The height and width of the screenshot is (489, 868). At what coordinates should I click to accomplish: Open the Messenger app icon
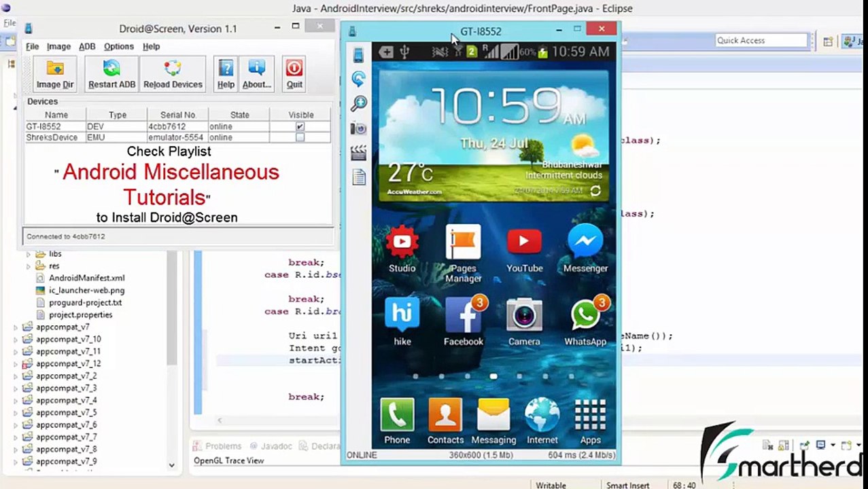click(585, 249)
